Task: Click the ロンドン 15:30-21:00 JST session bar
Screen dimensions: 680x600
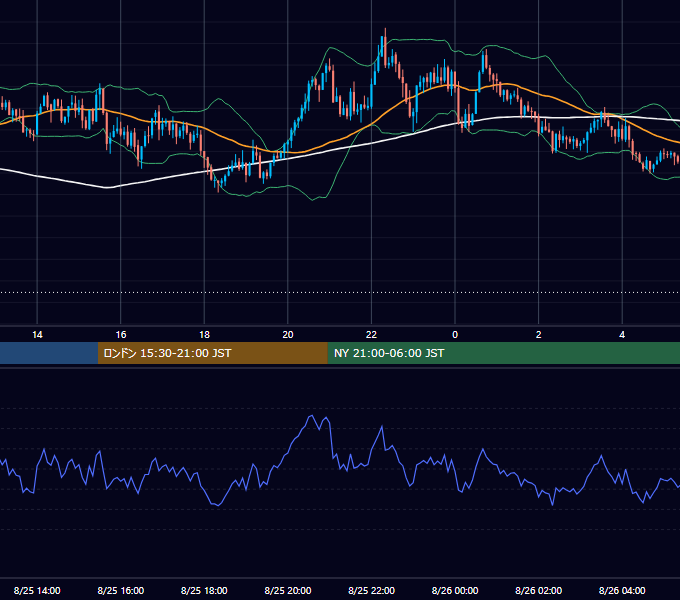Action: pos(212,353)
